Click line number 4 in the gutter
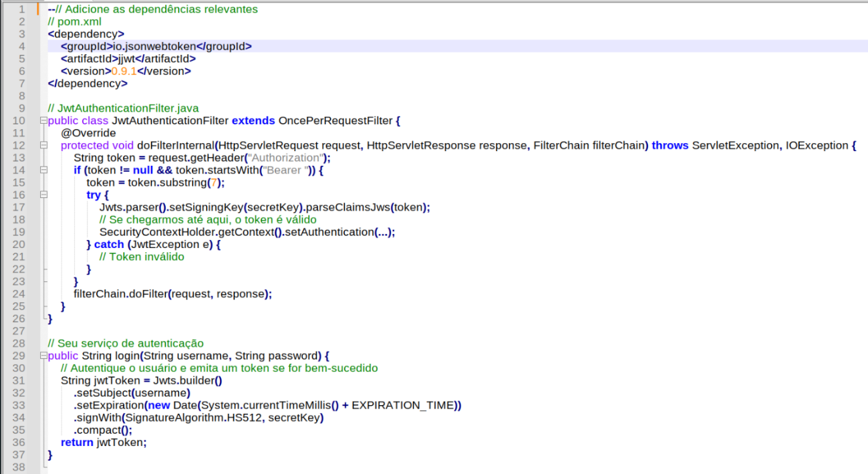868x474 pixels. click(21, 46)
